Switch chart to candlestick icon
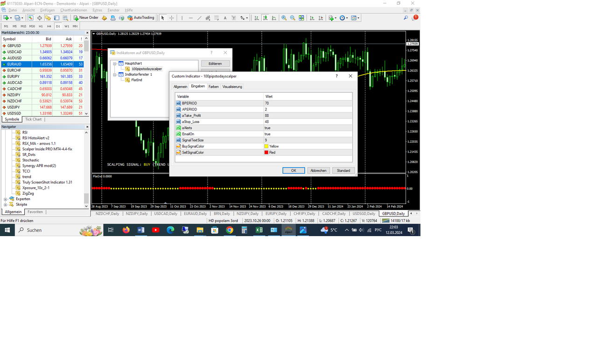The image size is (602, 364). (266, 18)
